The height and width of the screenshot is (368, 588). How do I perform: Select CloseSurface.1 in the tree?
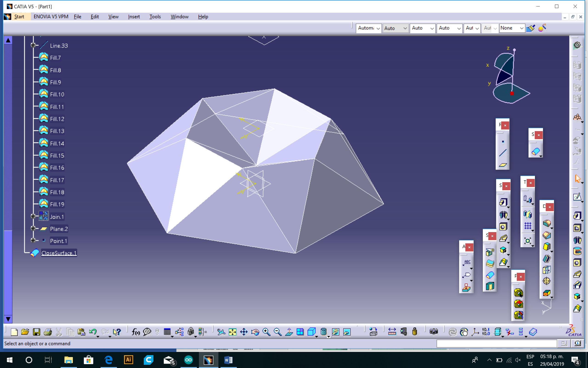tap(59, 253)
